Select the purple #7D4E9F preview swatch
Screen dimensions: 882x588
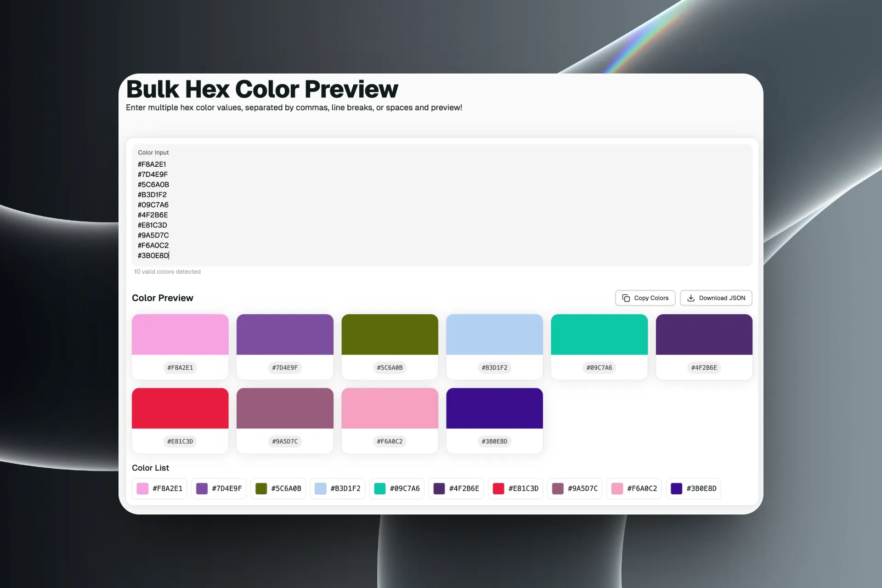[285, 334]
